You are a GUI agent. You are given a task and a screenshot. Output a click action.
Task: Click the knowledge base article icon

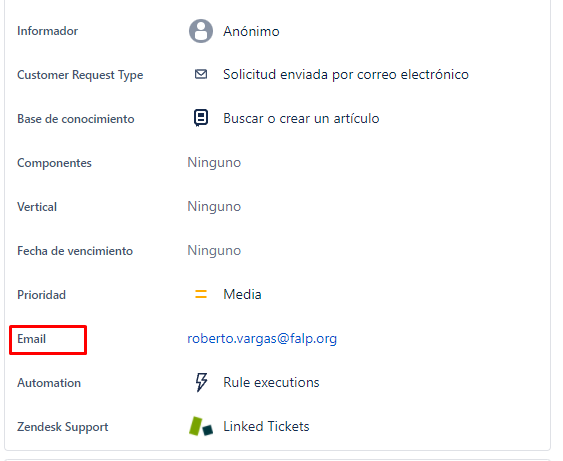coord(201,118)
